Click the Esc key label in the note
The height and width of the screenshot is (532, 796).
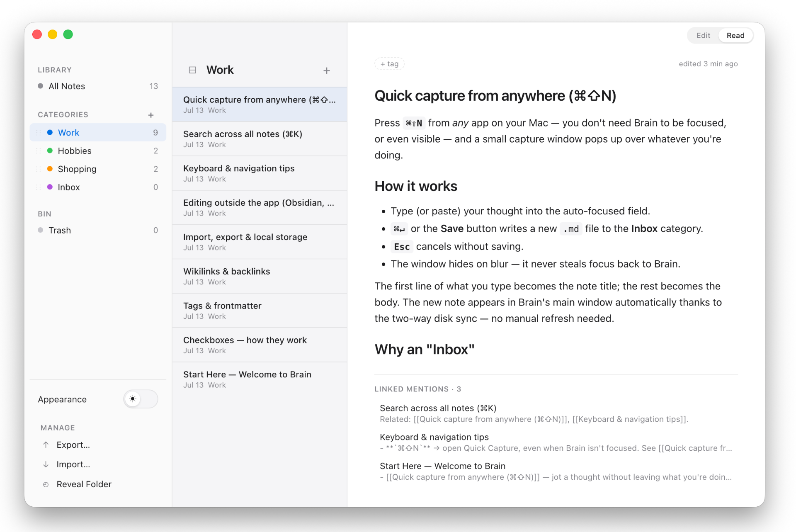402,247
